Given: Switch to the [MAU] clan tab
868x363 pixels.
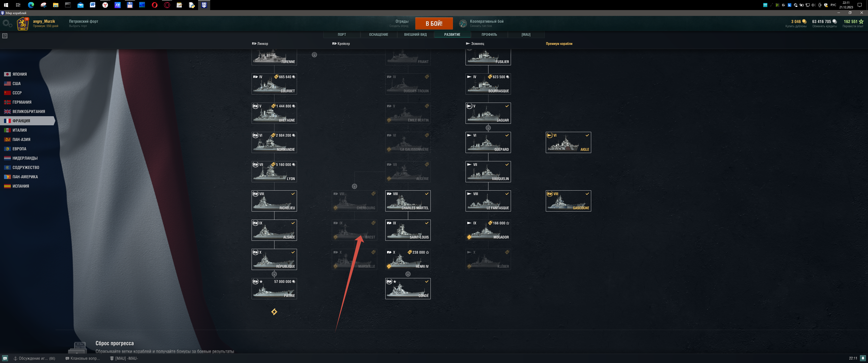Looking at the screenshot, I should 526,34.
